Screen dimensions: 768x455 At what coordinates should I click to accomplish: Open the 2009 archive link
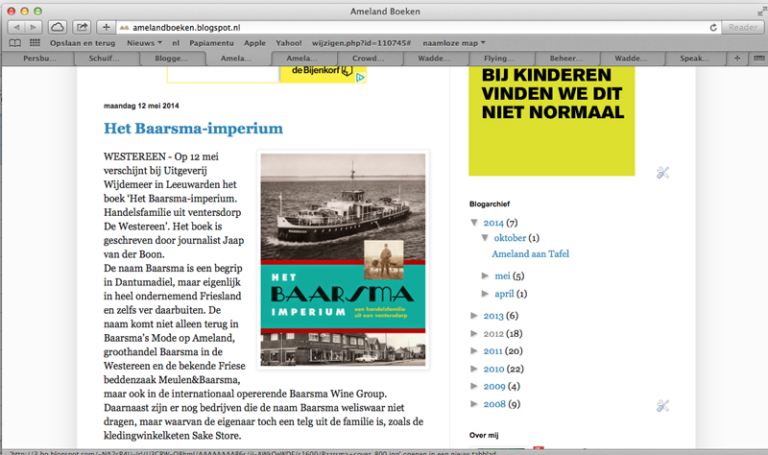(x=494, y=386)
